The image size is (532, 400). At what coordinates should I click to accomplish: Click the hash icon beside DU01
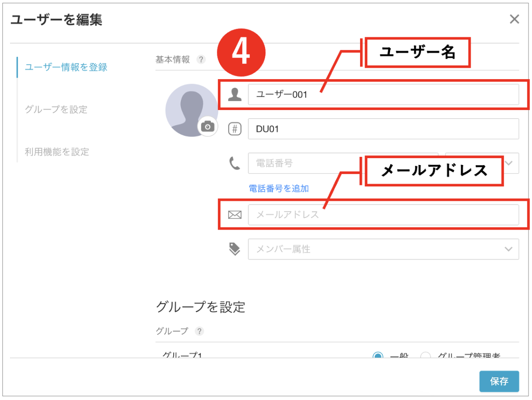pyautogui.click(x=235, y=129)
